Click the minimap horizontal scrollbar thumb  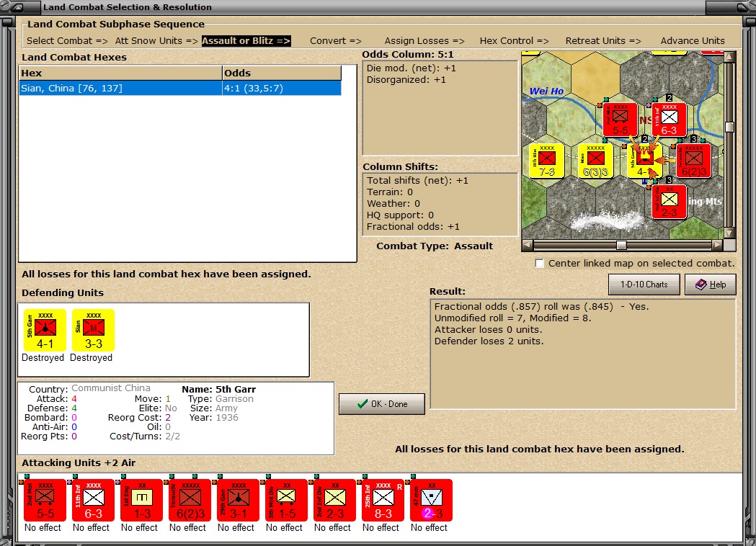(621, 245)
